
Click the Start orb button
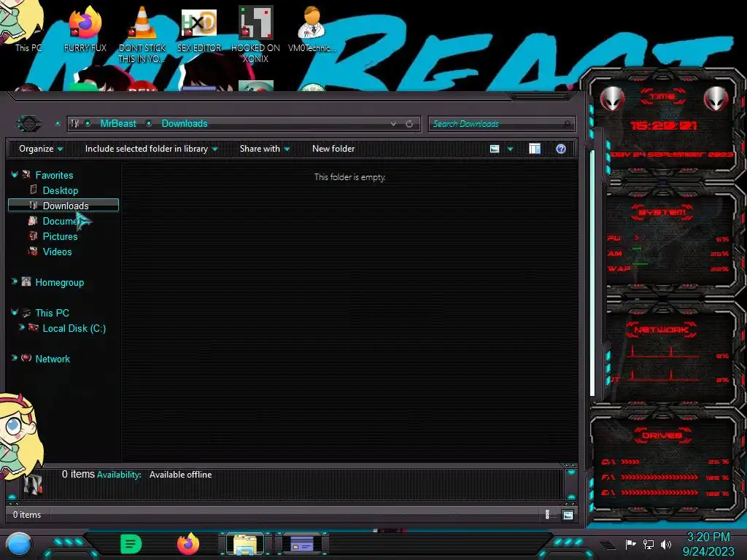click(18, 544)
